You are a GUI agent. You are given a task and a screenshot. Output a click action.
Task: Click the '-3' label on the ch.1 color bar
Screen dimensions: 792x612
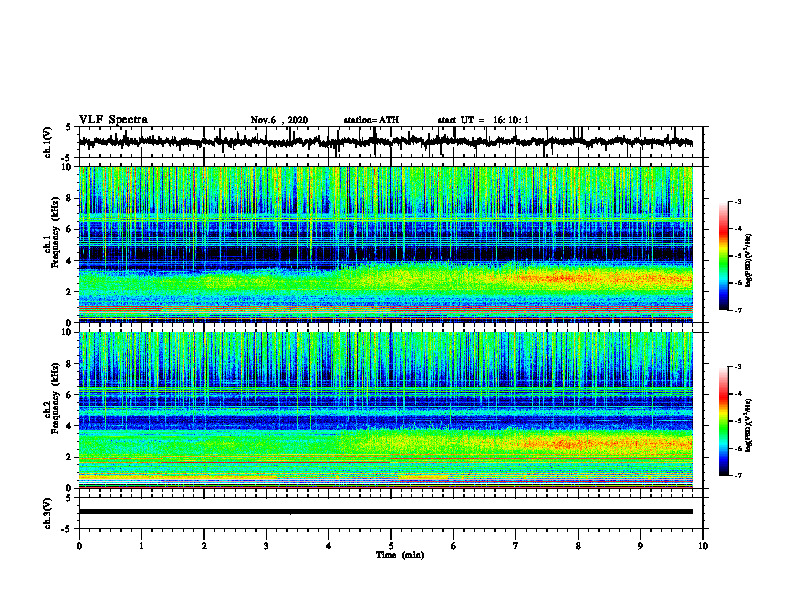pyautogui.click(x=738, y=201)
